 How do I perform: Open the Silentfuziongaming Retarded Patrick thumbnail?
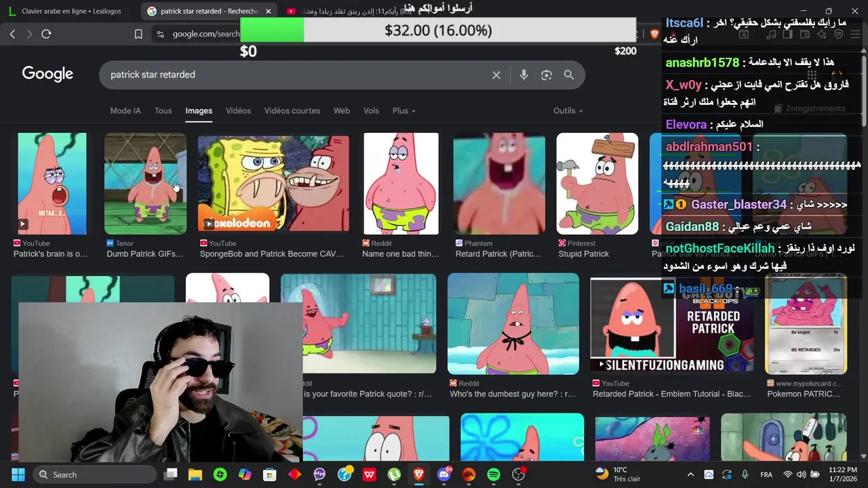[x=672, y=325]
